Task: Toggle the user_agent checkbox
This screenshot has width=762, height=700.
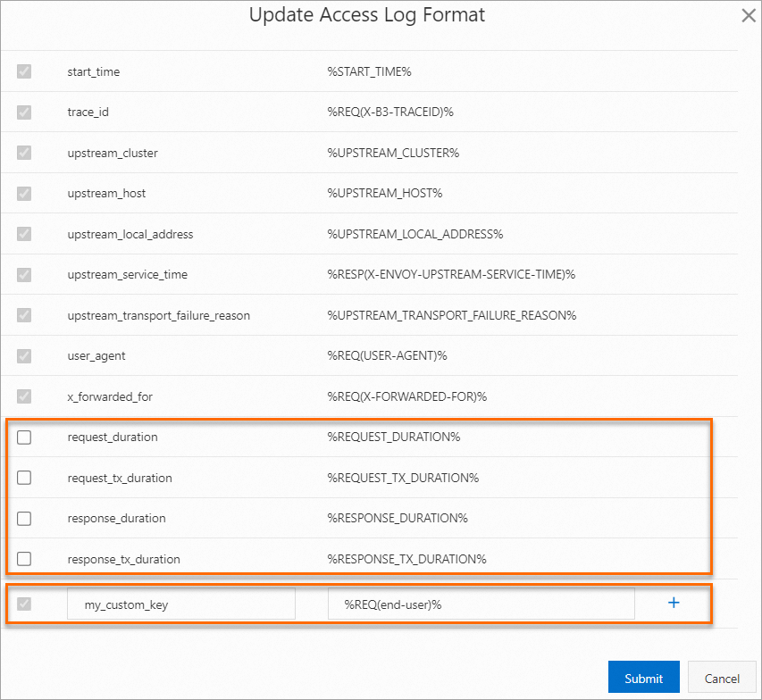Action: [x=24, y=355]
